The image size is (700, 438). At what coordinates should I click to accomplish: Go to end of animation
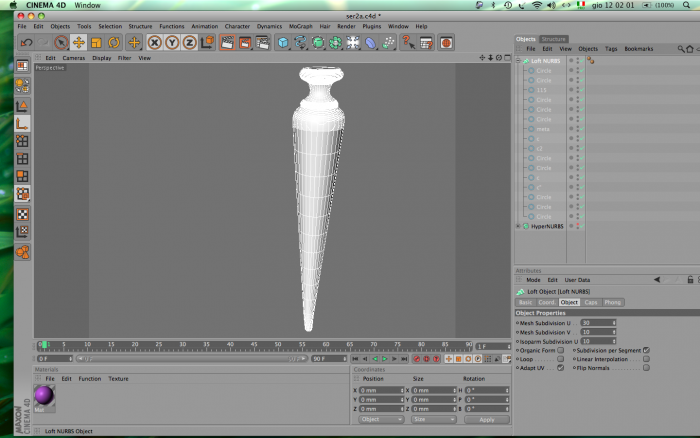[404, 359]
